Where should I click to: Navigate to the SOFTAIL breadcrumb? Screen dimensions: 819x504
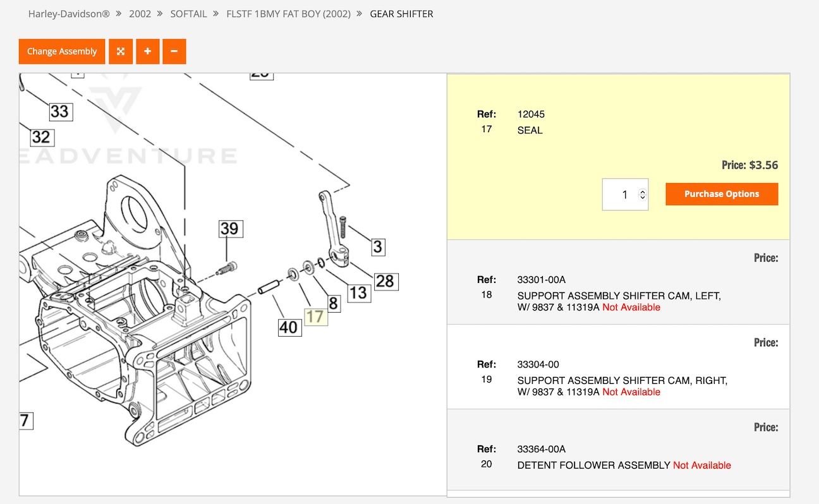[188, 13]
